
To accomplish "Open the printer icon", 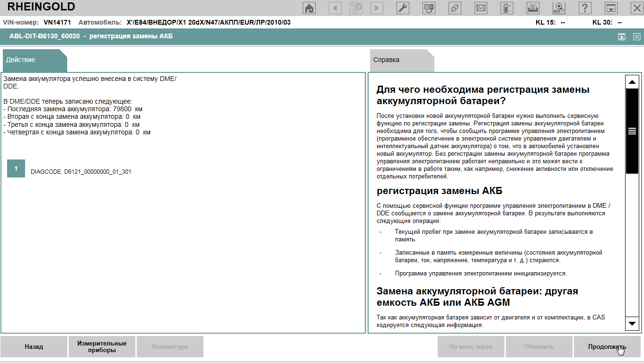I will (533, 8).
